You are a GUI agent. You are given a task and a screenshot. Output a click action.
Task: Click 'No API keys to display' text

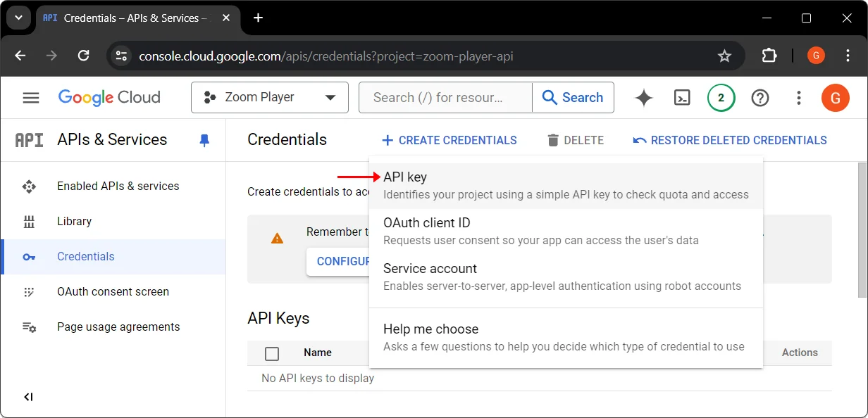[318, 379]
